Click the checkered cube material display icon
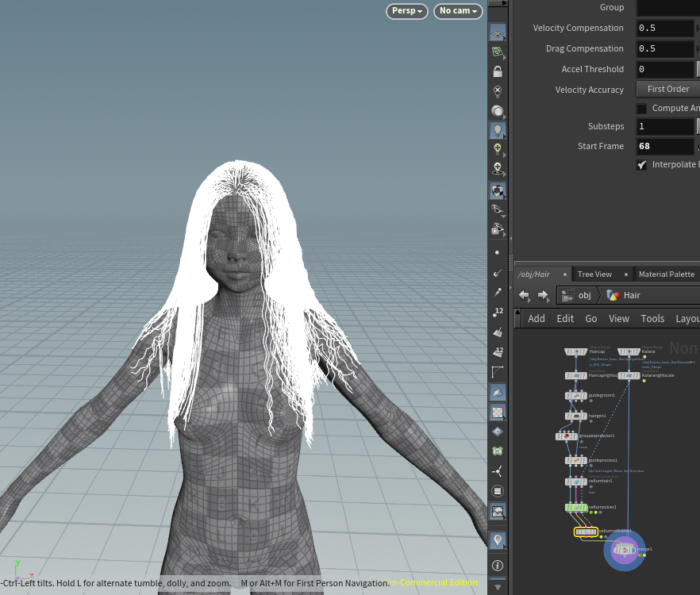This screenshot has width=700, height=595. (498, 190)
